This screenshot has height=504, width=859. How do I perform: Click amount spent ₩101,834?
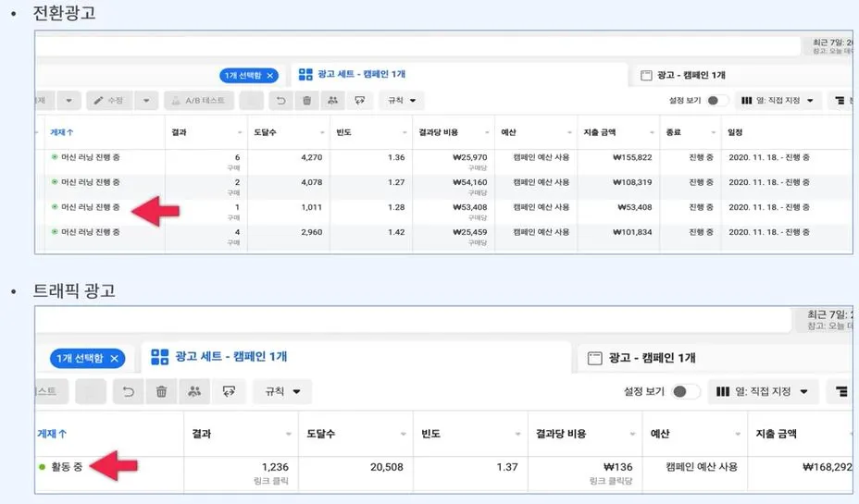click(632, 232)
